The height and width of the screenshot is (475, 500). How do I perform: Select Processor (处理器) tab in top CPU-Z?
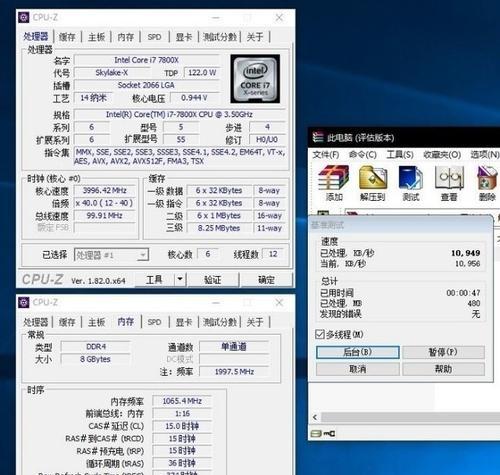tap(36, 36)
